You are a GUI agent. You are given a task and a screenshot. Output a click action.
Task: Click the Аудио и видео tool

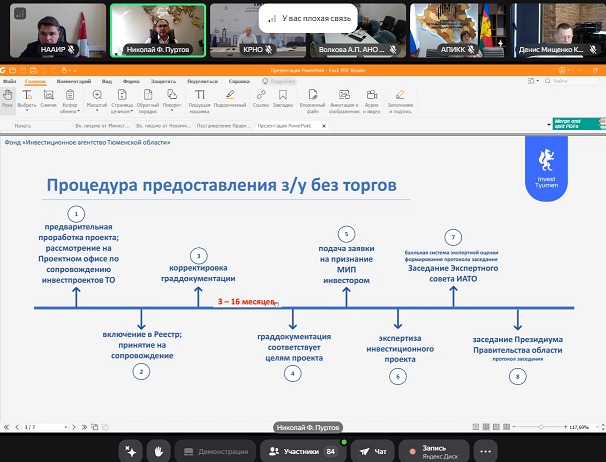coord(372,97)
